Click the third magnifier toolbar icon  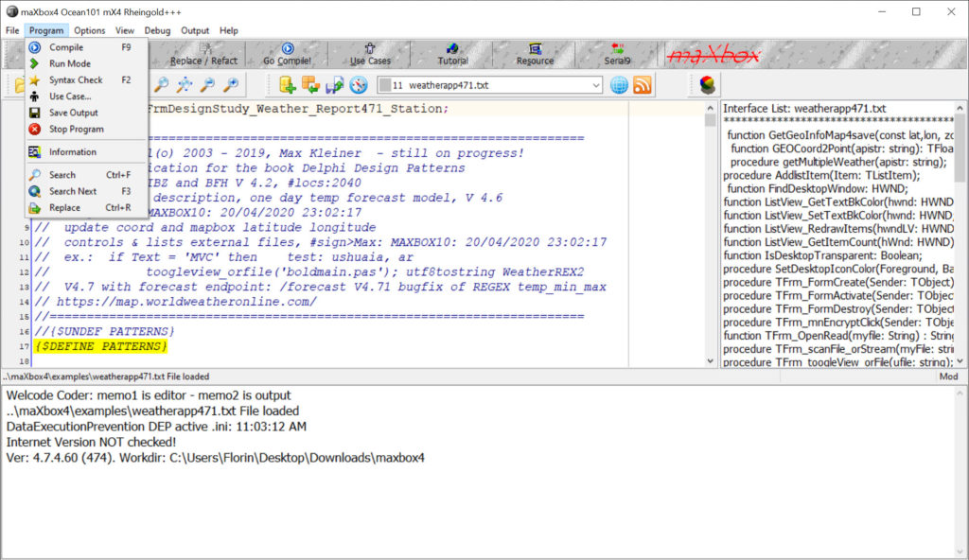[207, 85]
